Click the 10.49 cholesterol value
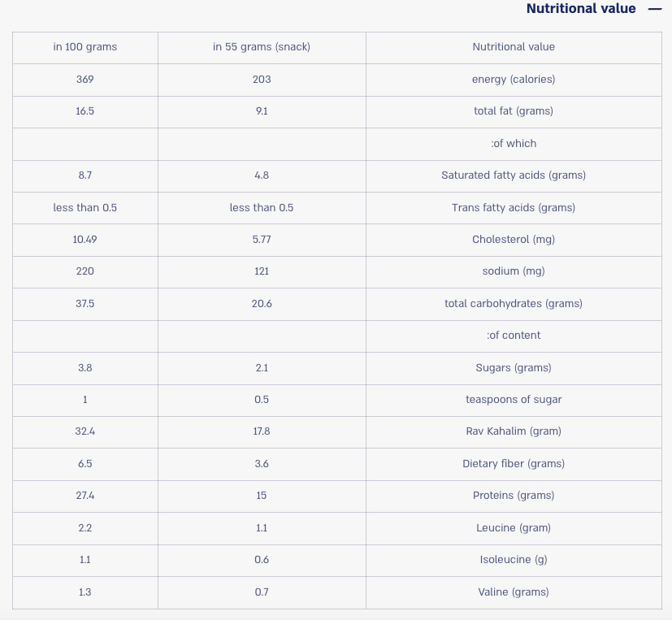The height and width of the screenshot is (620, 672). click(85, 240)
